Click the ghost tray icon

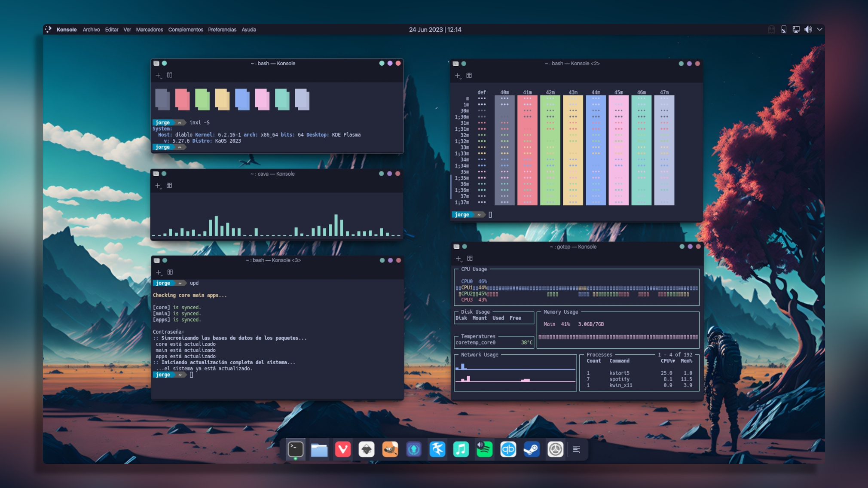pos(772,29)
